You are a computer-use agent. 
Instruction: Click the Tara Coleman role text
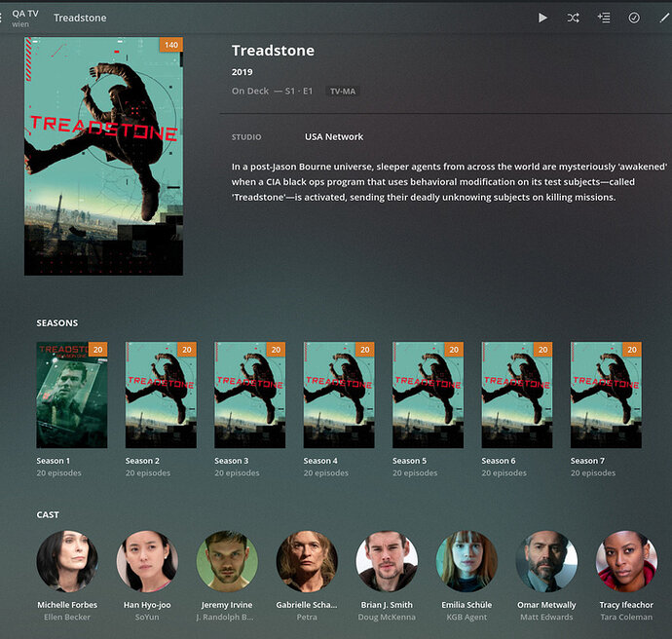[x=626, y=618]
